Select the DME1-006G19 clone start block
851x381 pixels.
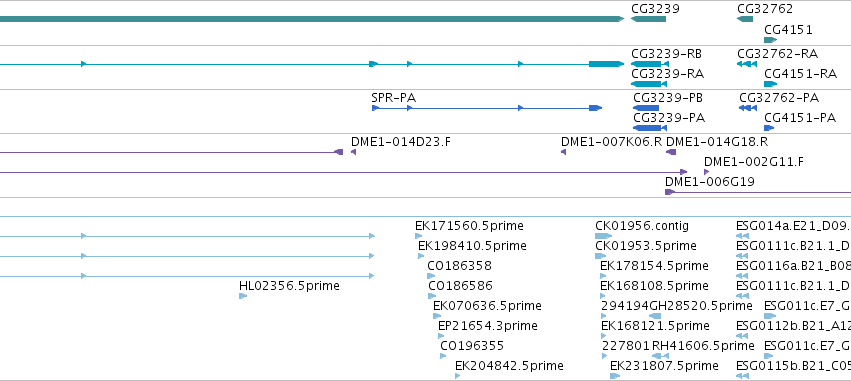pyautogui.click(x=670, y=192)
